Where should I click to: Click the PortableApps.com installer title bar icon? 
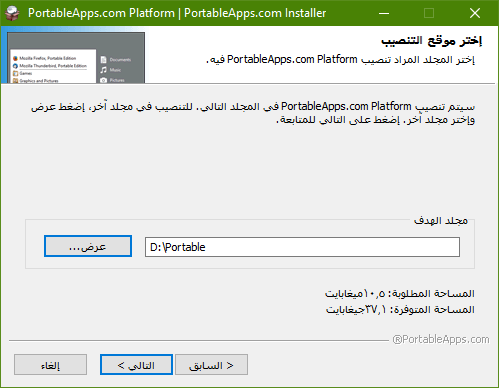(12, 13)
